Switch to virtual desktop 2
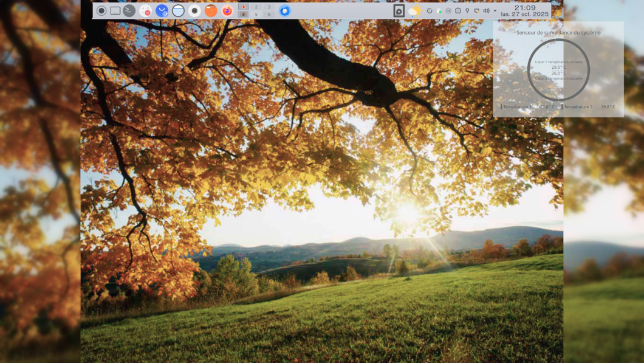The width and height of the screenshot is (644, 363). [256, 7]
